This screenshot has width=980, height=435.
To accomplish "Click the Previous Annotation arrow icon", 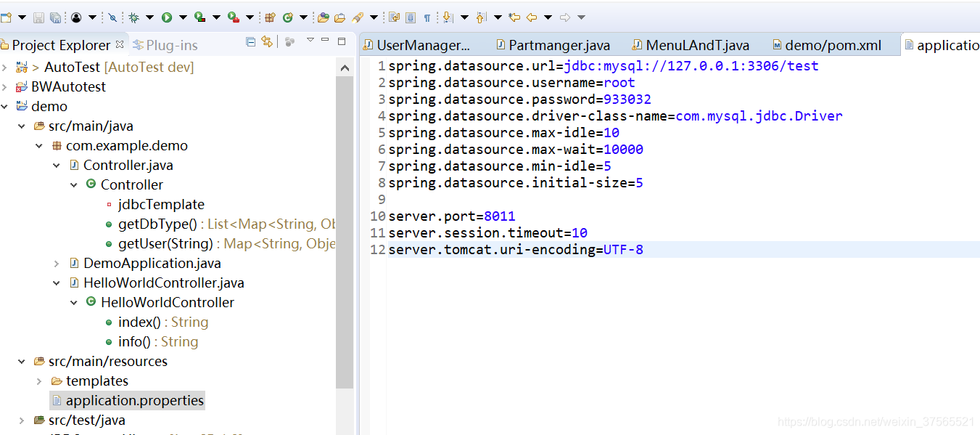I will 481,17.
